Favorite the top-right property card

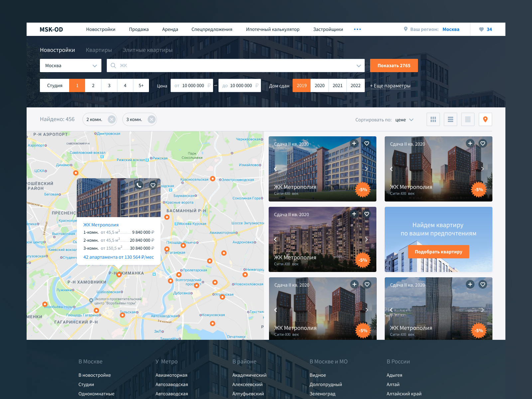tap(483, 143)
